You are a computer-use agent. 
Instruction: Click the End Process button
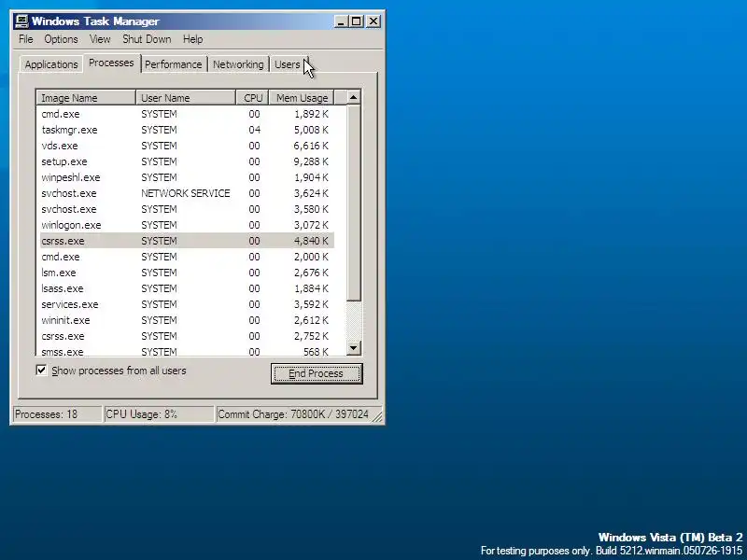click(317, 373)
